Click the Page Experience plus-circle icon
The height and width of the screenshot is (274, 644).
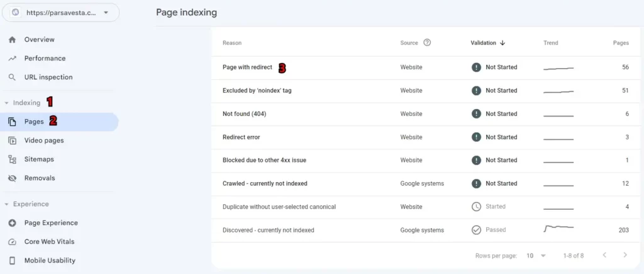point(13,223)
